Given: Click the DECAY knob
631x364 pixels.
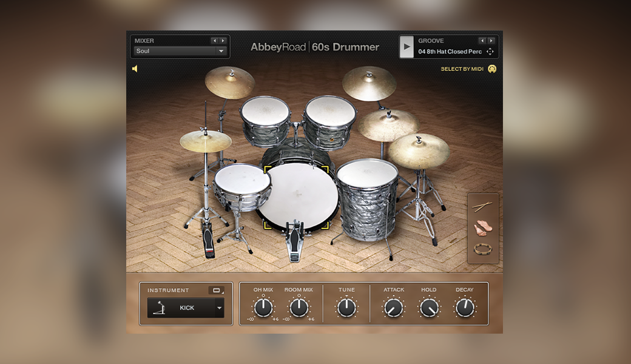Looking at the screenshot, I should [465, 308].
